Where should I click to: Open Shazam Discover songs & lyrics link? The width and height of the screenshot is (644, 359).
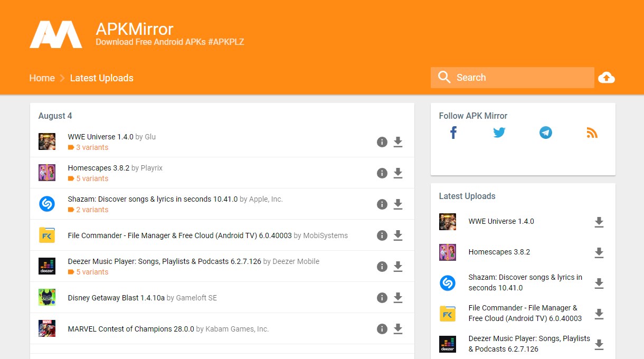[153, 199]
